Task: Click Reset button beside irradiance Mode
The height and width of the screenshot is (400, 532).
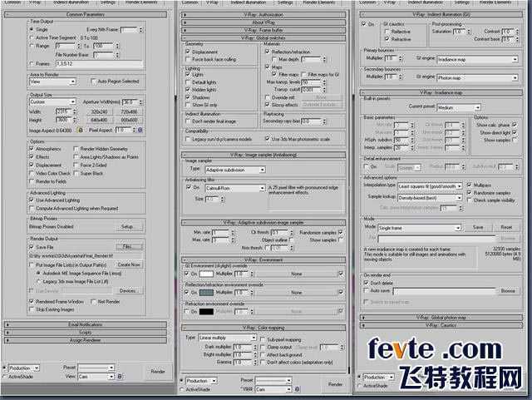Action: tap(506, 227)
